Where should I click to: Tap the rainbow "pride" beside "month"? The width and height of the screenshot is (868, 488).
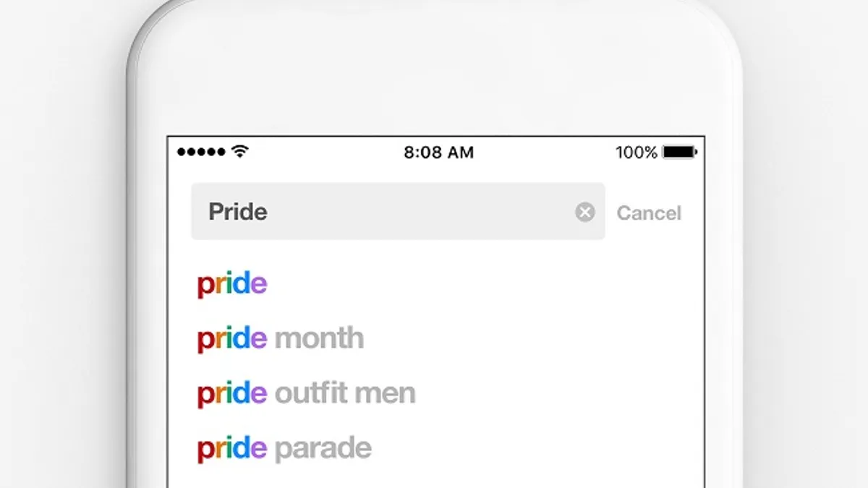point(232,339)
